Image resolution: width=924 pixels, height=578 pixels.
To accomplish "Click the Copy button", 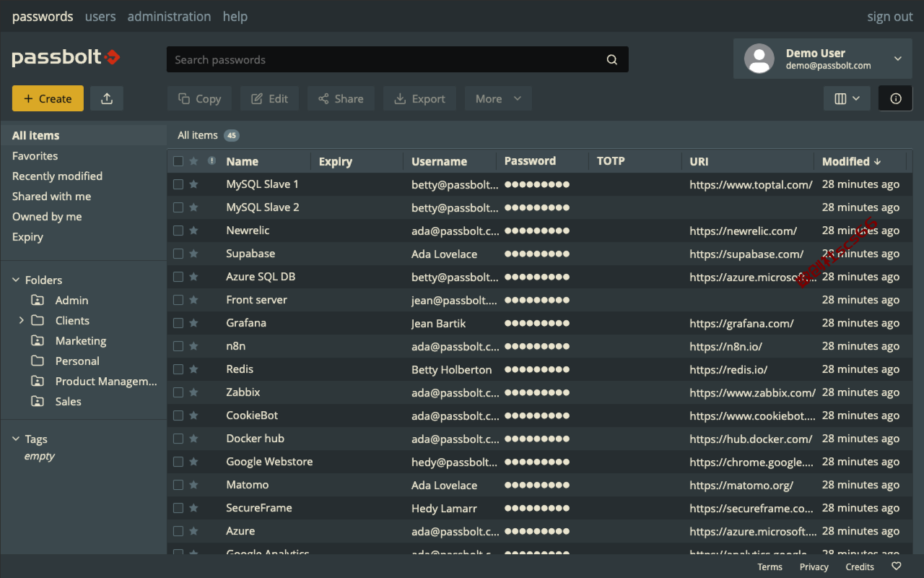I will coord(199,99).
